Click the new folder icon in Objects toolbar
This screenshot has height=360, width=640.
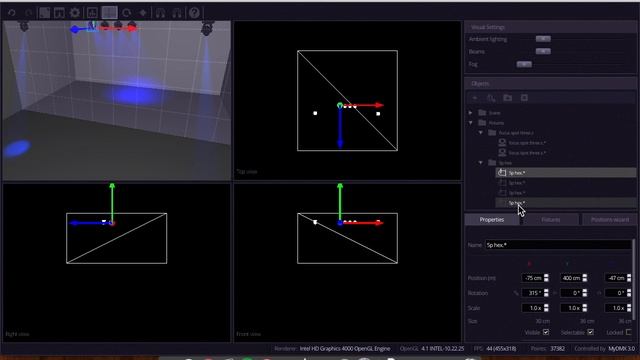[x=508, y=98]
